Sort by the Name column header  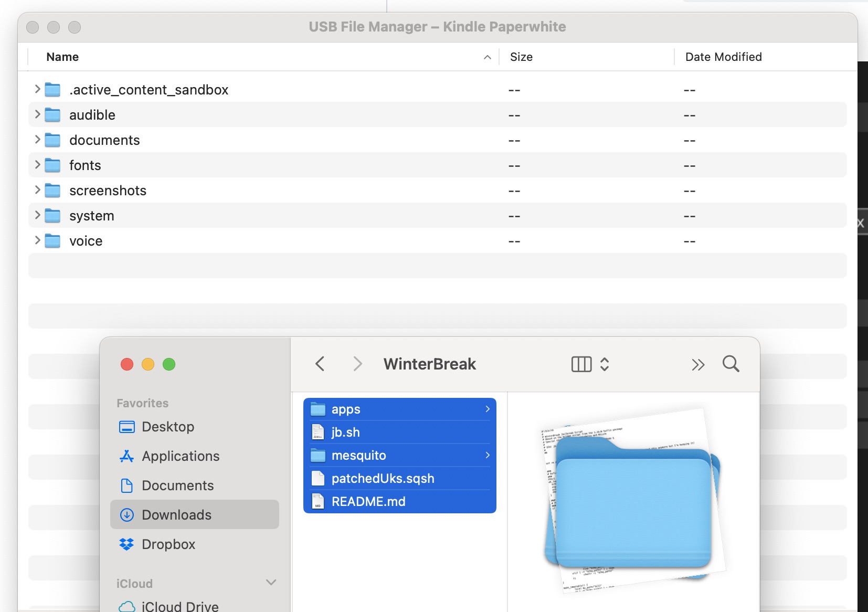pos(62,57)
